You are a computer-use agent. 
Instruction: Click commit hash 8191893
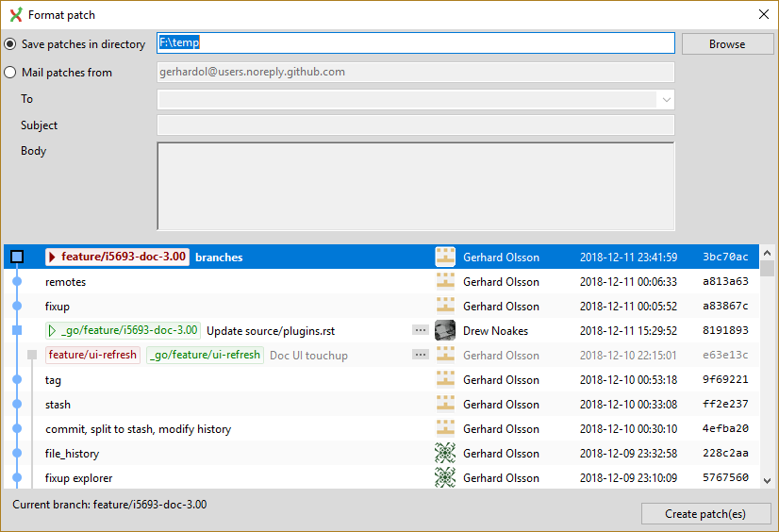(725, 330)
